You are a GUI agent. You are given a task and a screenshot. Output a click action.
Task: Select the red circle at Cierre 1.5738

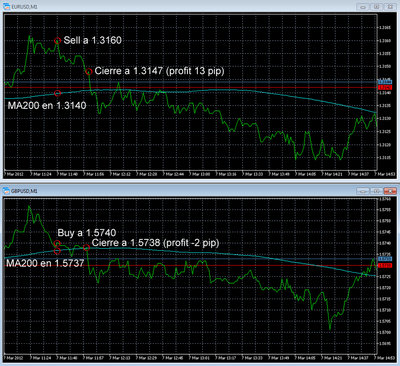[x=86, y=247]
